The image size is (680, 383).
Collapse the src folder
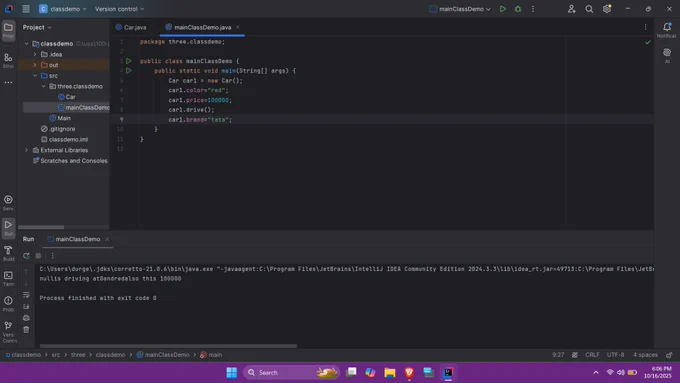pyautogui.click(x=35, y=75)
